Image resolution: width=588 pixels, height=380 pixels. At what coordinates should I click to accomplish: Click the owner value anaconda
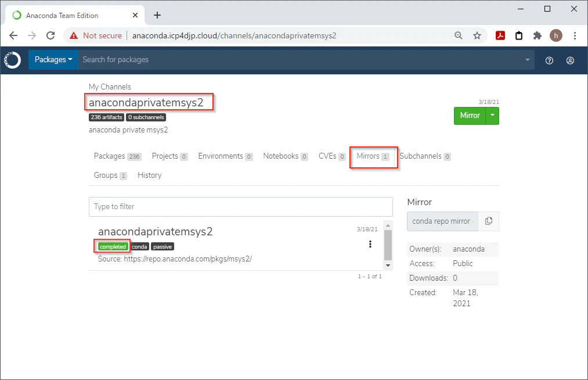pos(469,249)
